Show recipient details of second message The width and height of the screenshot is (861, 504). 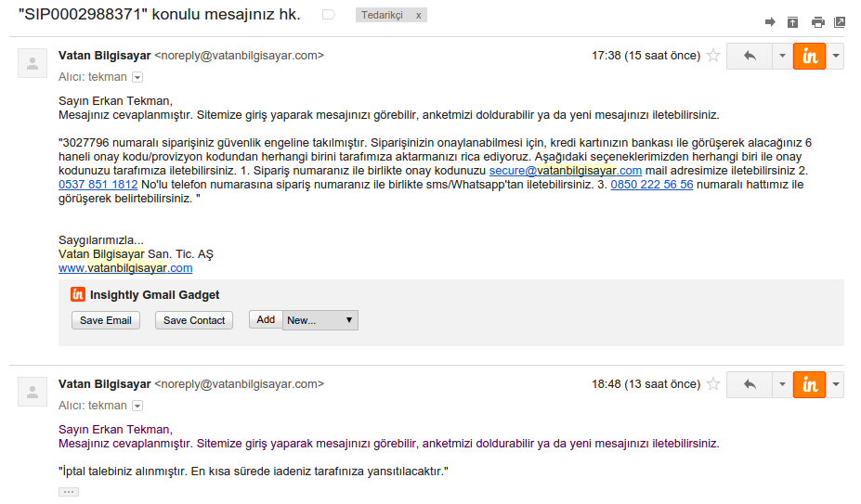click(x=137, y=406)
